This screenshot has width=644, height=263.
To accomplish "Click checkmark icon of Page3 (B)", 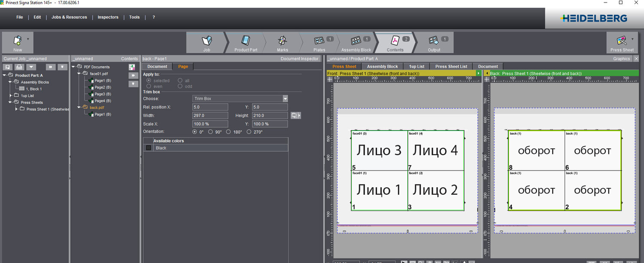I will 91,94.
